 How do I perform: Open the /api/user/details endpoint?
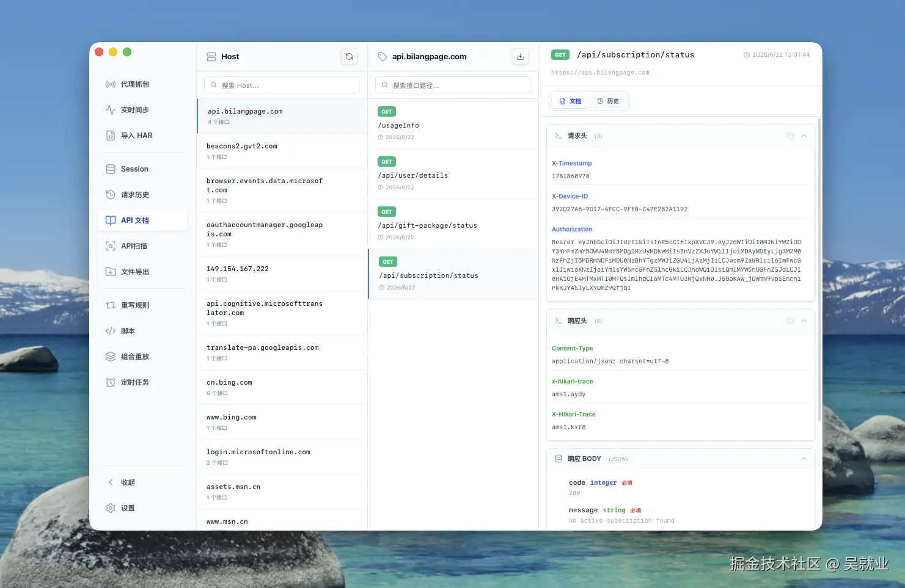click(x=453, y=174)
